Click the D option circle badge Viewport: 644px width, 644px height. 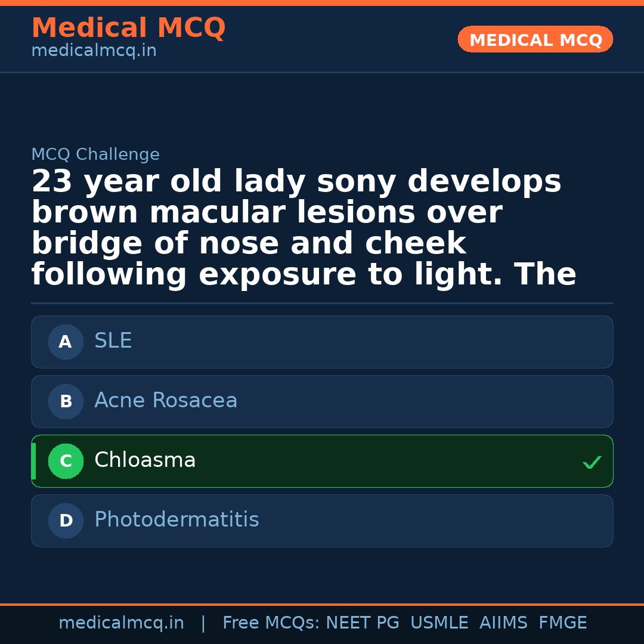point(66,521)
